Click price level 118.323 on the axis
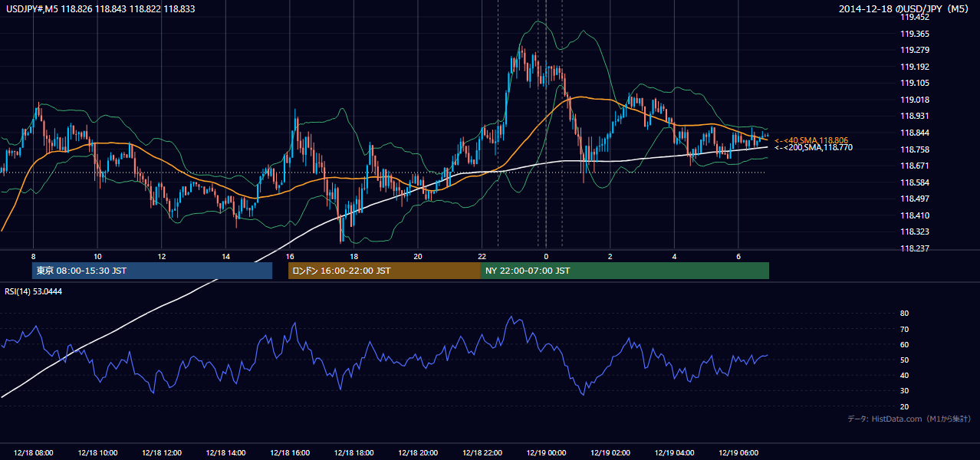 tap(915, 232)
